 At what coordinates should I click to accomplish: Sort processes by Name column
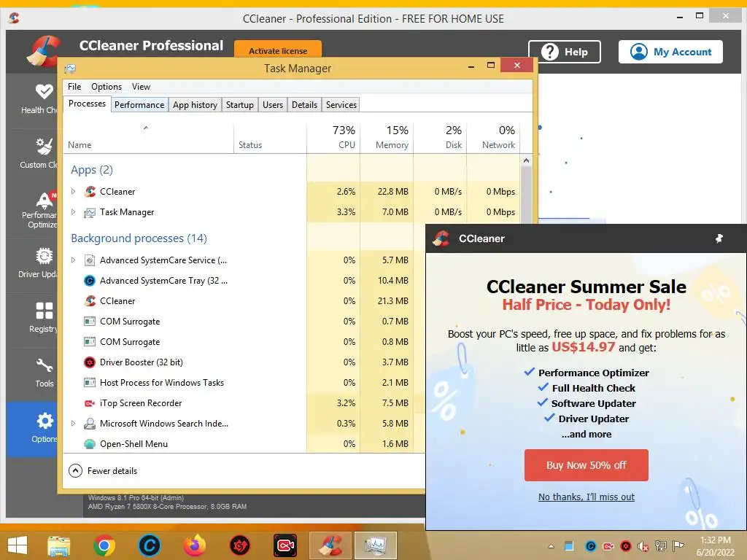147,137
